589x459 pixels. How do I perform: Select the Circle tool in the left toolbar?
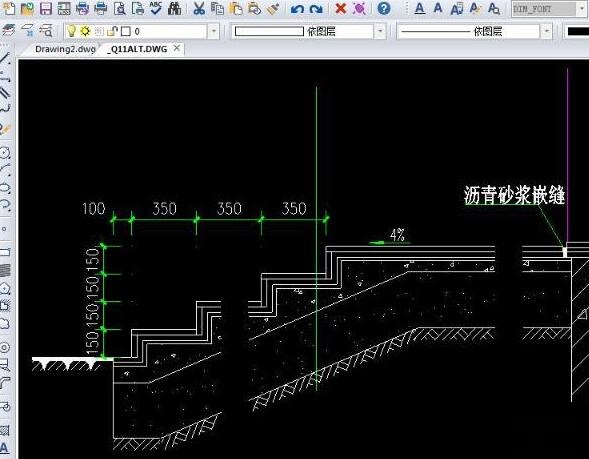click(x=5, y=153)
